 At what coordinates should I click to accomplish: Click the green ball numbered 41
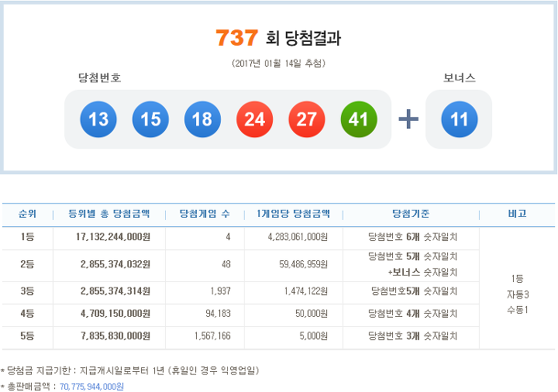[359, 119]
